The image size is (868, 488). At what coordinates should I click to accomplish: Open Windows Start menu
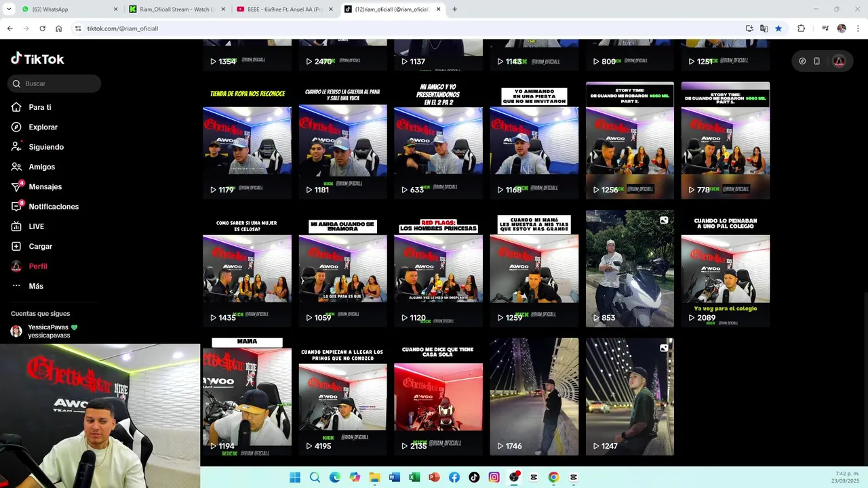click(295, 477)
